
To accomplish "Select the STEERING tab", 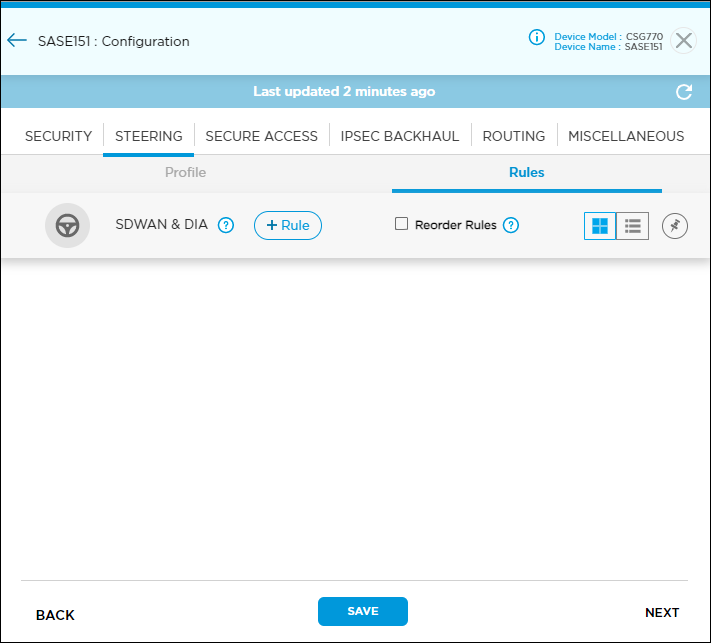I will (149, 136).
